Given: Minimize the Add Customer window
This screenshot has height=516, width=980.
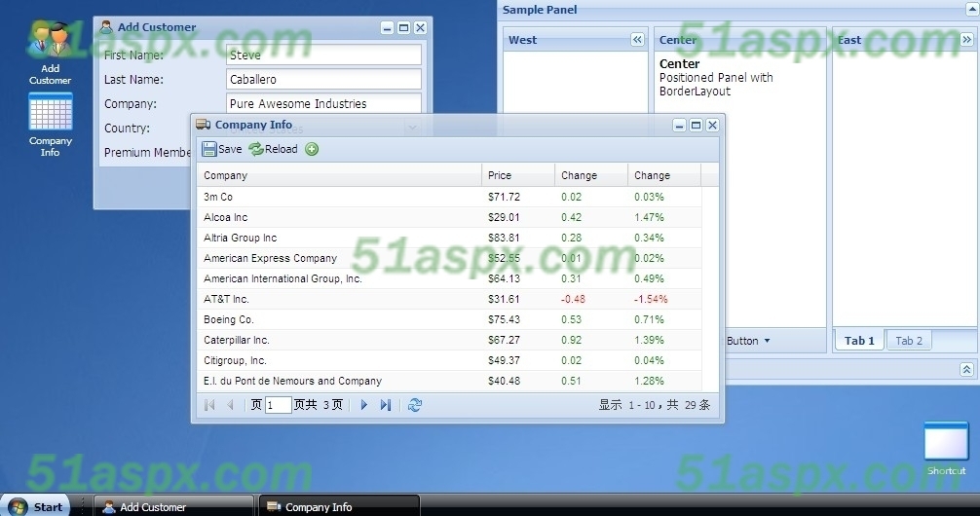Looking at the screenshot, I should tap(388, 28).
